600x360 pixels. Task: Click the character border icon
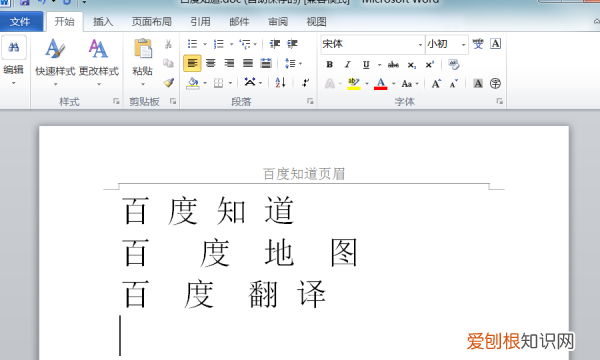[x=496, y=44]
